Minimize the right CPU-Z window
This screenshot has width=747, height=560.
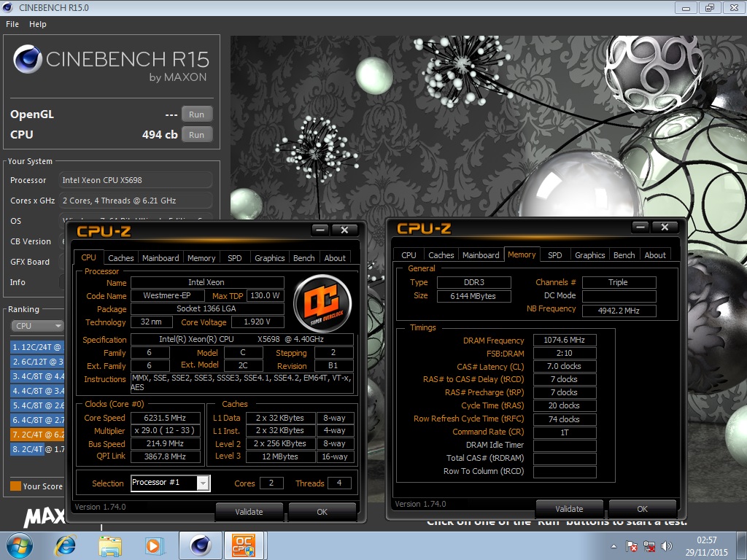tap(640, 227)
